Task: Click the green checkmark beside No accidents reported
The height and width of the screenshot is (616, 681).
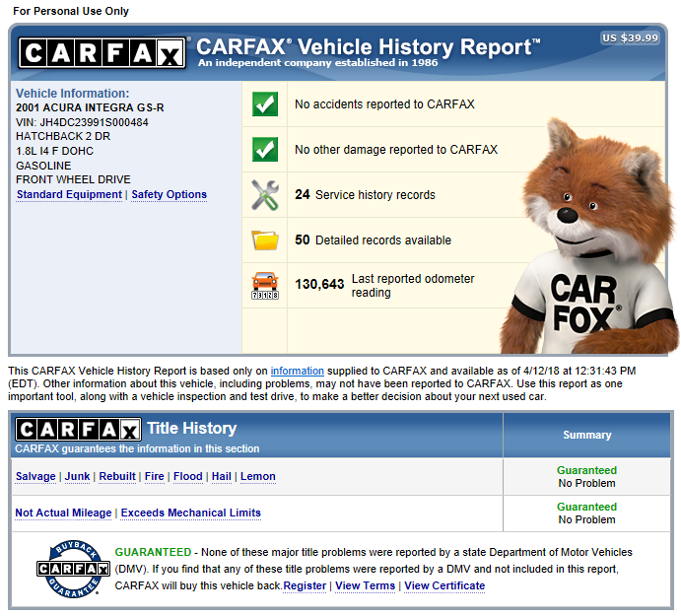Action: [265, 104]
